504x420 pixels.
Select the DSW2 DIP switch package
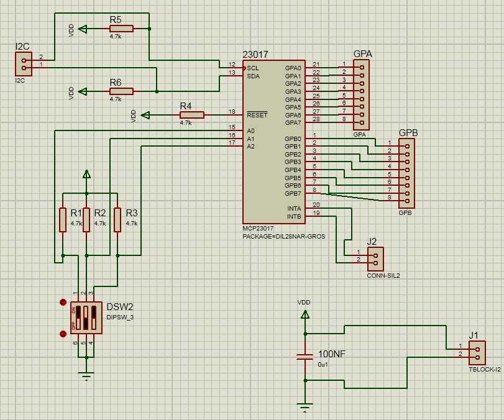[86, 318]
